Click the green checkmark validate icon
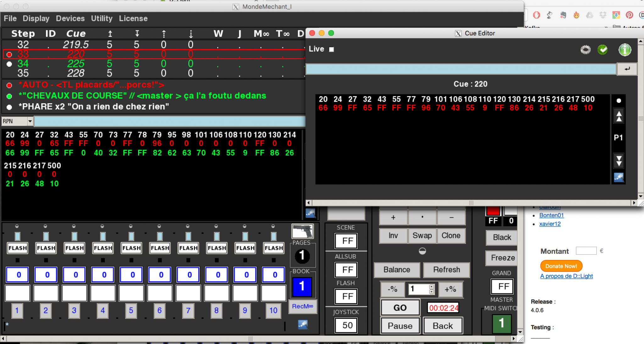 click(x=602, y=50)
